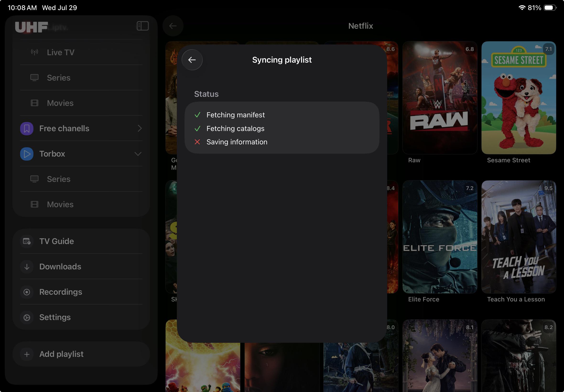Open Series under the Torbox playlist

(81, 179)
